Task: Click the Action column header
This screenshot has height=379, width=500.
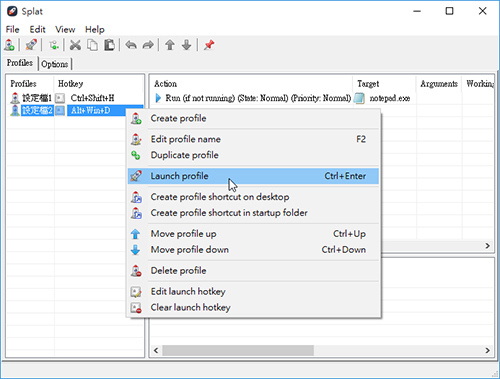Action: click(x=252, y=83)
